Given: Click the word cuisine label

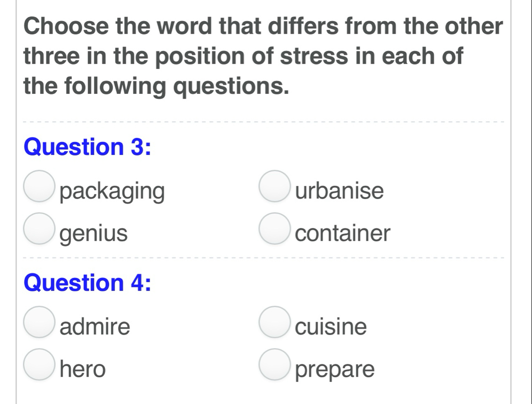Looking at the screenshot, I should coord(331,327).
